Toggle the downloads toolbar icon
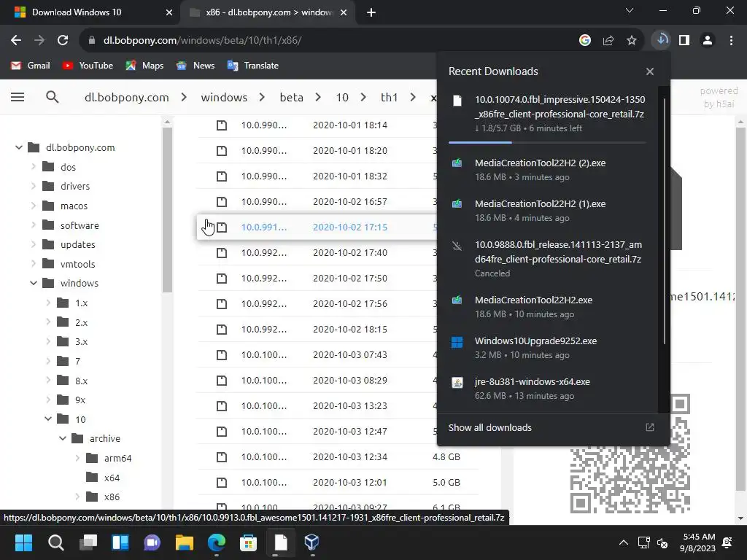Screen dimensions: 747x560 point(661,41)
